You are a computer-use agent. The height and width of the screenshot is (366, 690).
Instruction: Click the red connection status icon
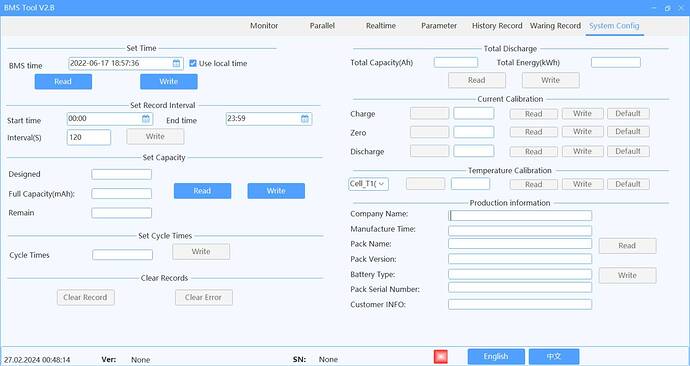click(440, 356)
